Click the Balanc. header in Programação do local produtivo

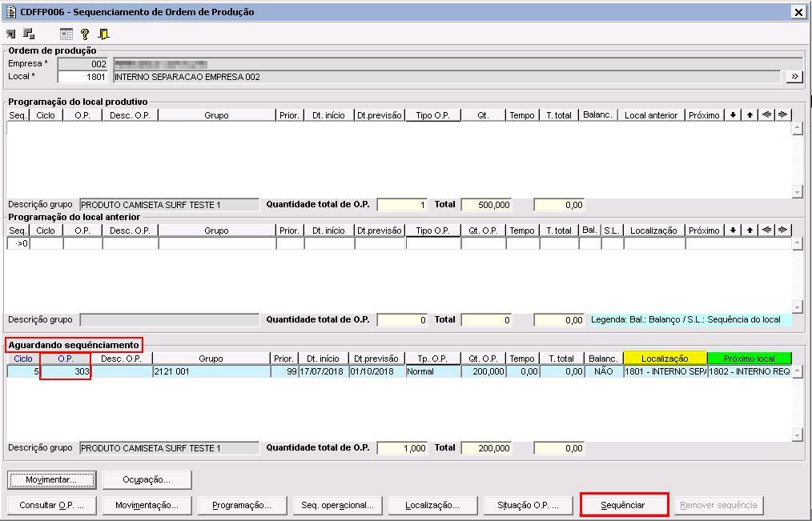[597, 115]
